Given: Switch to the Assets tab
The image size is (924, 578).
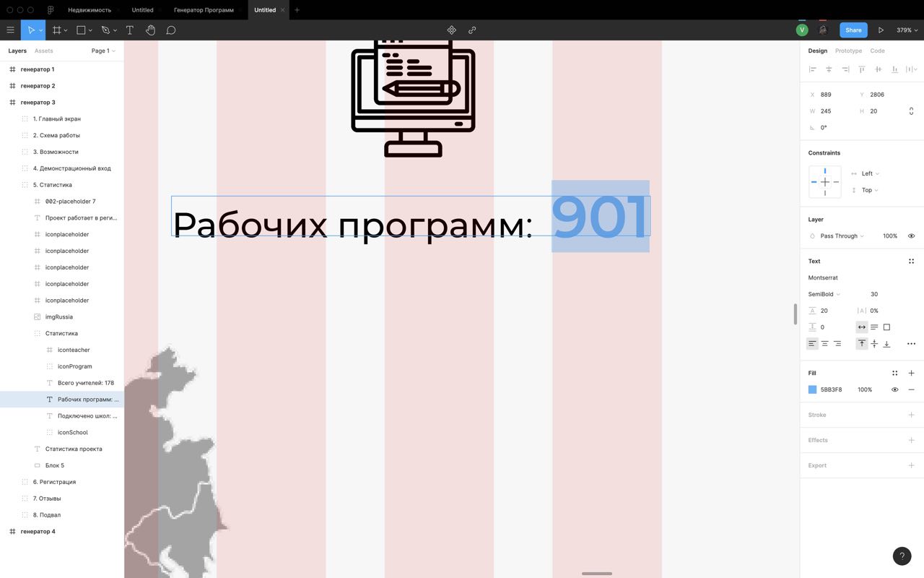Looking at the screenshot, I should [44, 51].
